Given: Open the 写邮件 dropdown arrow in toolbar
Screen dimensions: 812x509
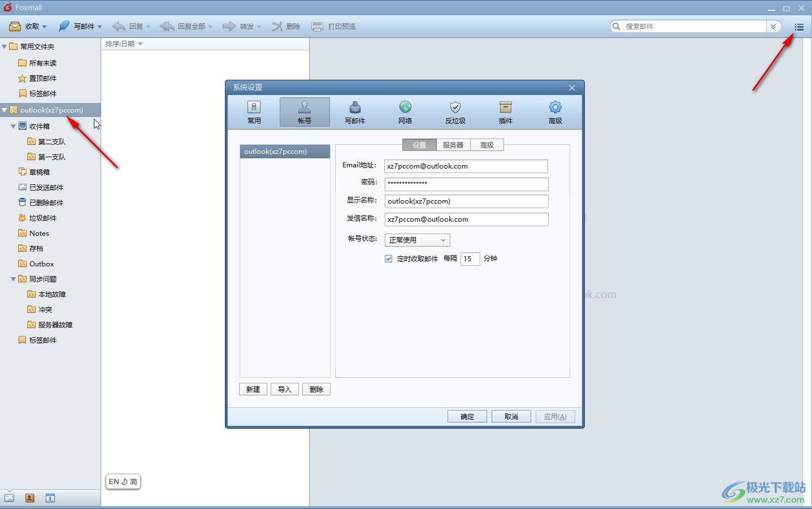Looking at the screenshot, I should 99,27.
